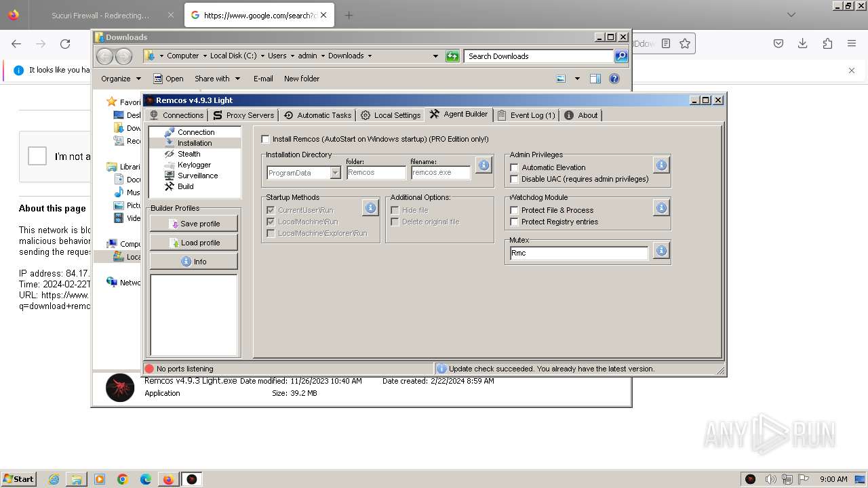Open the Proxy Servers tab
The image size is (868, 488).
click(243, 115)
